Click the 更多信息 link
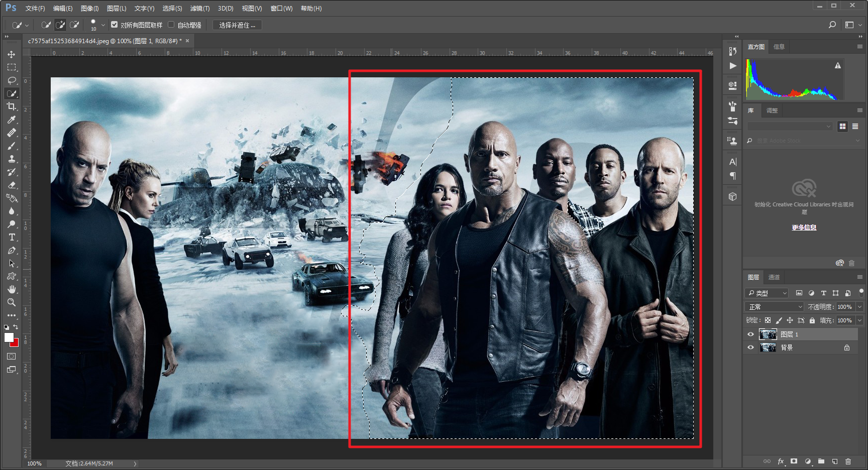Viewport: 868px width, 470px height. 804,227
